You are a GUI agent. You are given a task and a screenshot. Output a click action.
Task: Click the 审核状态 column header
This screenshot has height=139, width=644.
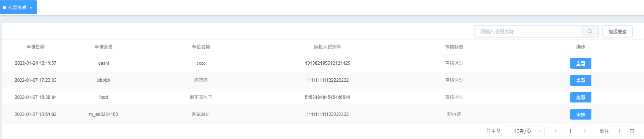[454, 47]
